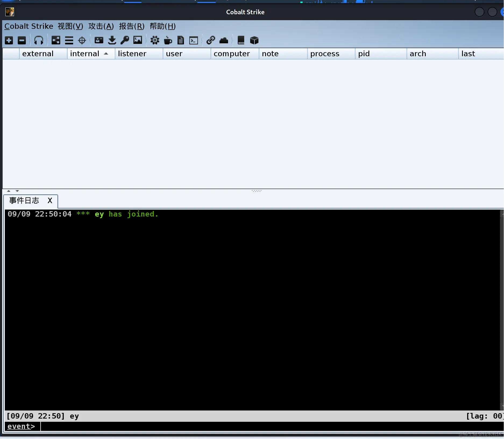This screenshot has height=439, width=504.
Task: Select the 事件日志 tab
Action: (24, 201)
